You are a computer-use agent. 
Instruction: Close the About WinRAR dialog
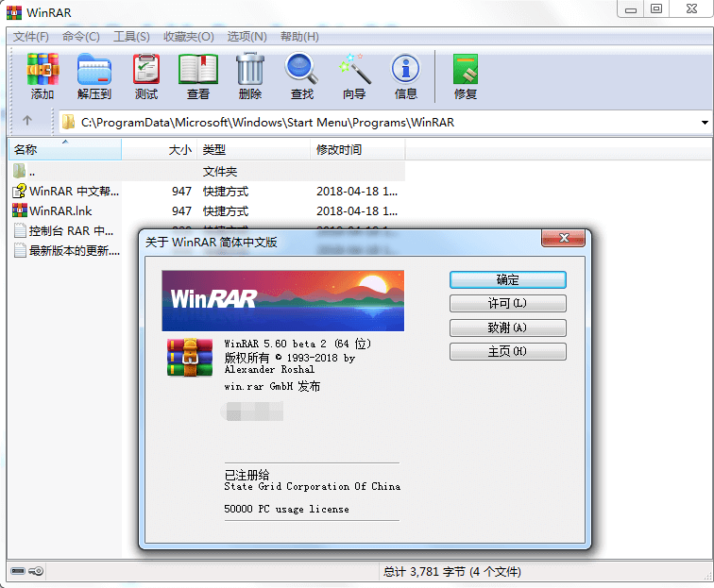[x=563, y=238]
